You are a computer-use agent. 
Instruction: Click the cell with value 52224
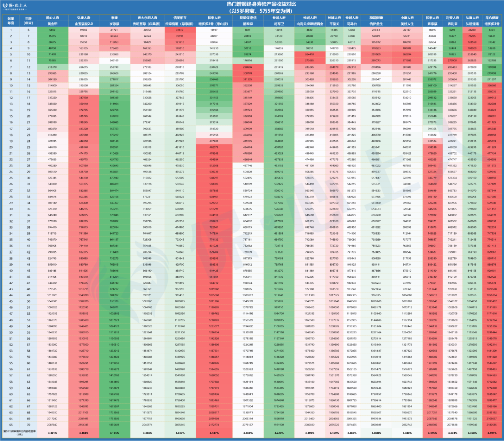tap(147, 36)
